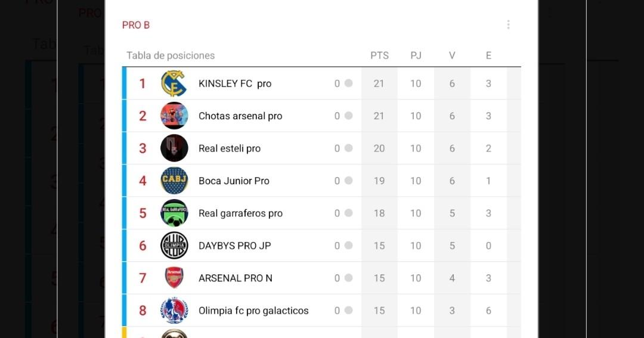
Task: Click the grey status dot for KINSLEY FC
Action: coord(348,83)
